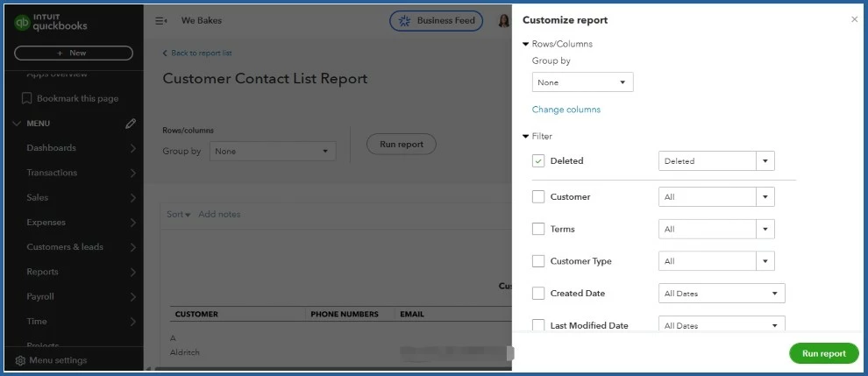
Task: Uncheck the Deleted filter checkbox
Action: [538, 161]
